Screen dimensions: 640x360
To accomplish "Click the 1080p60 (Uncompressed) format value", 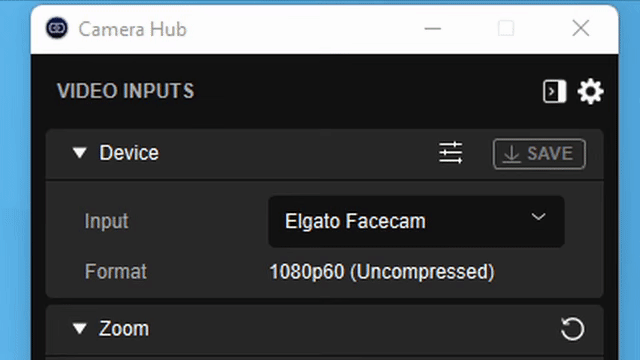I will (382, 272).
